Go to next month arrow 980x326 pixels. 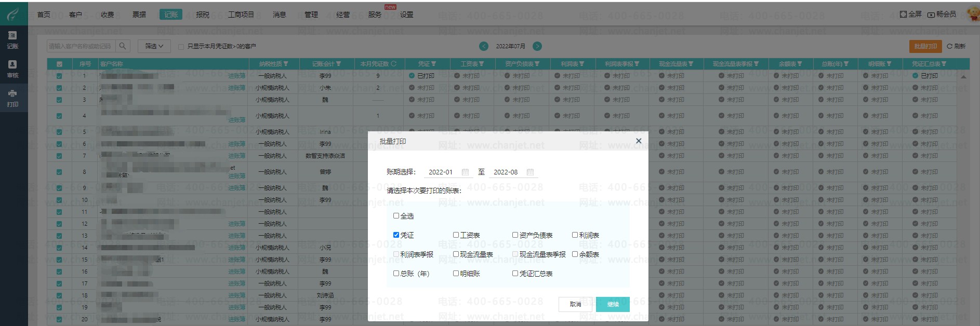tap(537, 46)
